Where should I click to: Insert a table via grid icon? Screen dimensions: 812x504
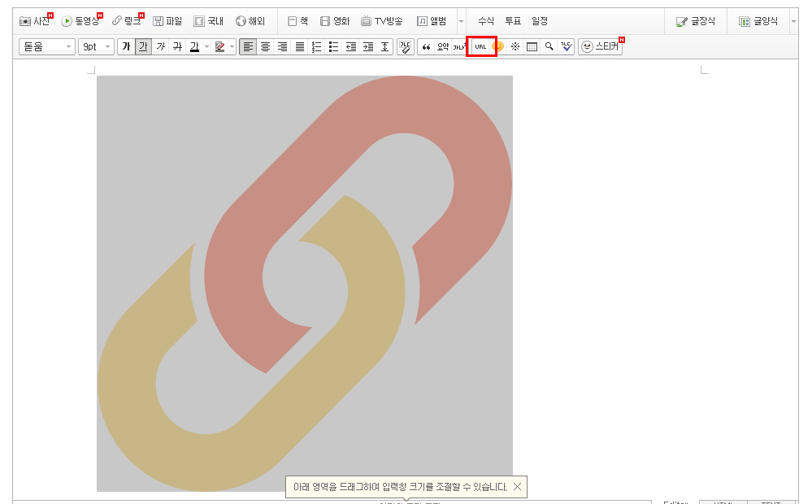(x=532, y=46)
